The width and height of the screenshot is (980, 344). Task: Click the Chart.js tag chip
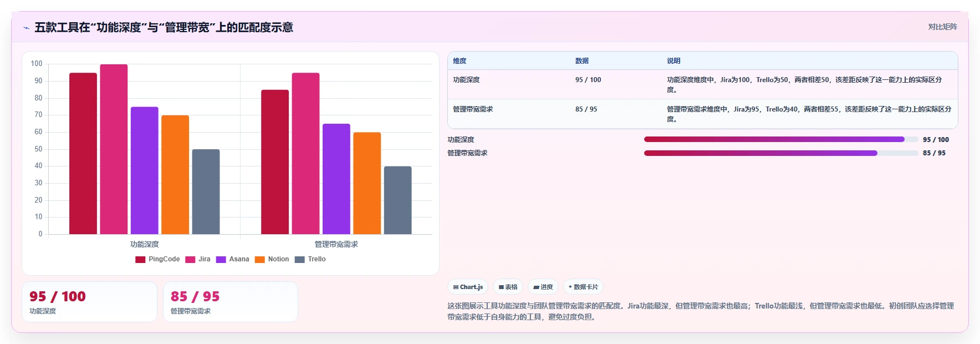[468, 287]
